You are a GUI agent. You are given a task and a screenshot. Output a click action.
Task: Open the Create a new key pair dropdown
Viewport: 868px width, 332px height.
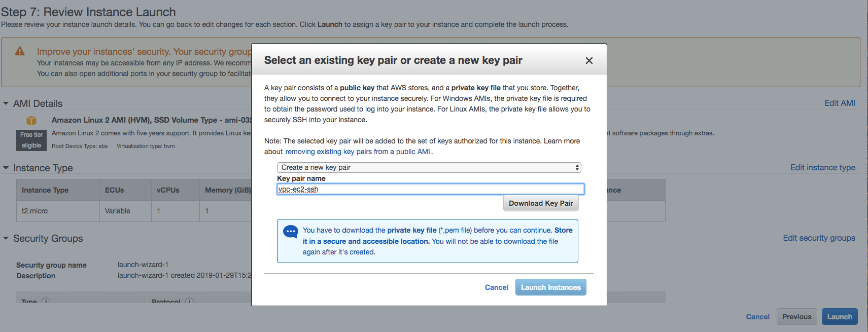tap(429, 167)
